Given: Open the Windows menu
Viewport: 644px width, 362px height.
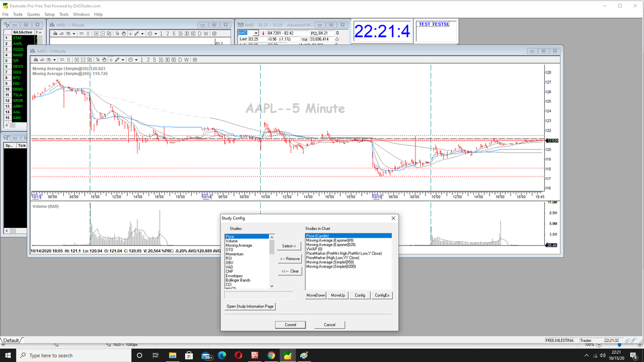Looking at the screenshot, I should tap(81, 14).
